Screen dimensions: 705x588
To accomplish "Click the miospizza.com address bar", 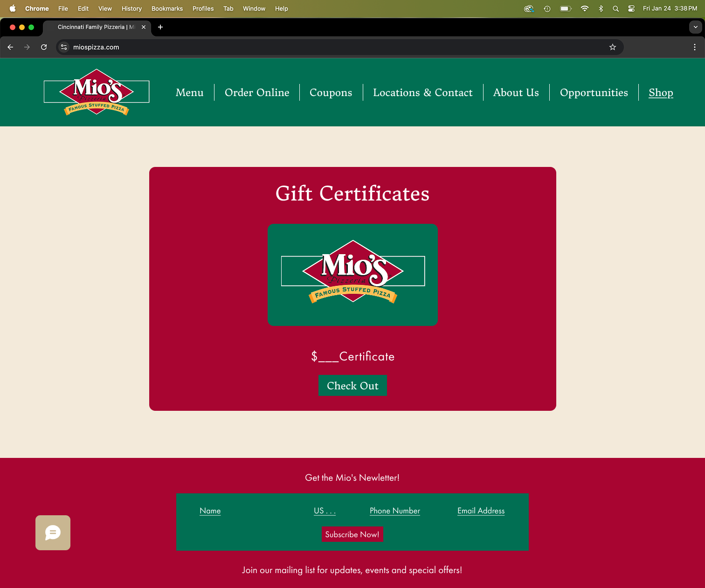I will 340,47.
